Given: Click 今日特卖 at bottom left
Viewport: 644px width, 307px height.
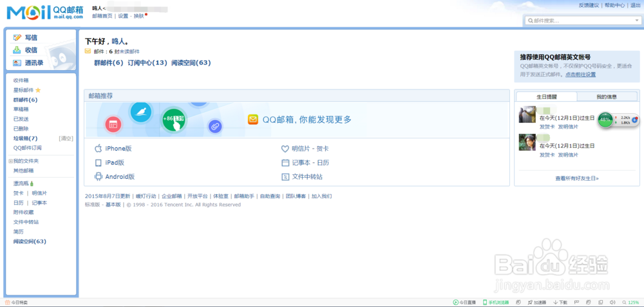Looking at the screenshot, I should point(17,302).
